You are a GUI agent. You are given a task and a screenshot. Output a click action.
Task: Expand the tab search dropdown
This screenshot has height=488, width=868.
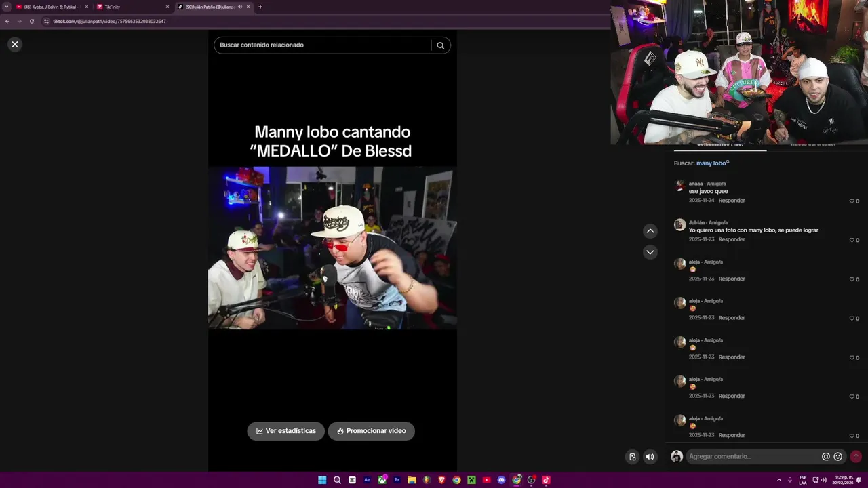7,7
